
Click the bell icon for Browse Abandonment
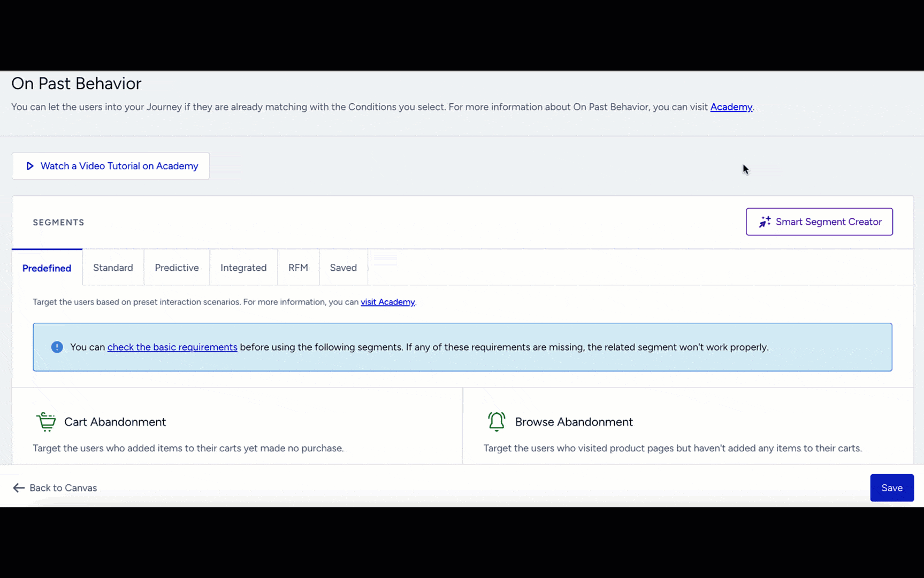[496, 421]
